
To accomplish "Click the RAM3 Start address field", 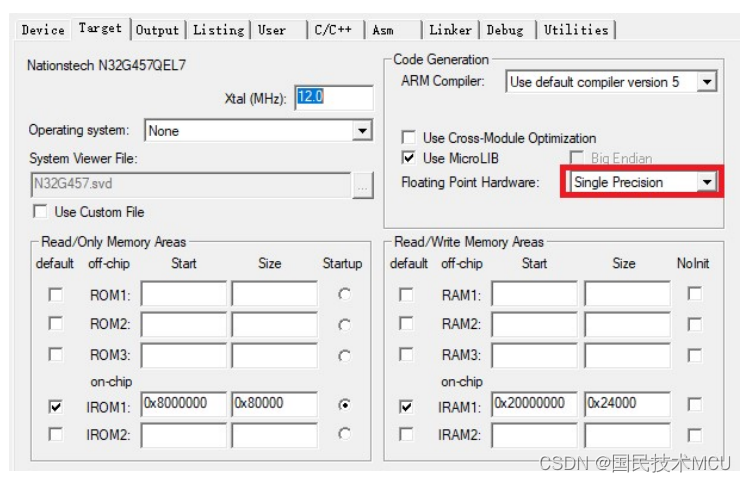I will [x=535, y=355].
